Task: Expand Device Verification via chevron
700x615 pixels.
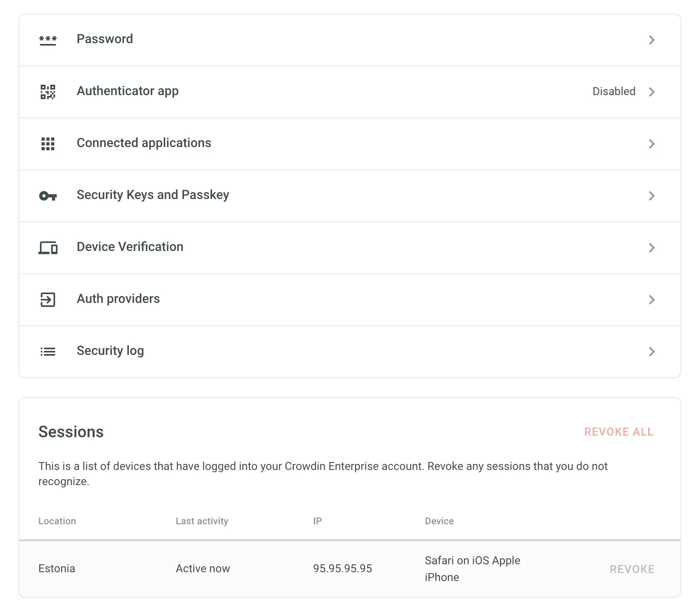Action: [x=652, y=248]
